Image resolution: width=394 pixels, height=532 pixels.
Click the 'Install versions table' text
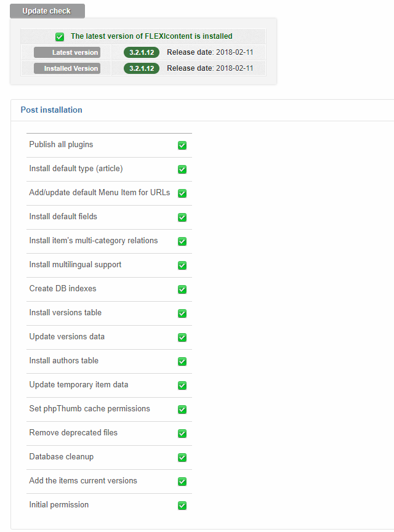(x=65, y=312)
